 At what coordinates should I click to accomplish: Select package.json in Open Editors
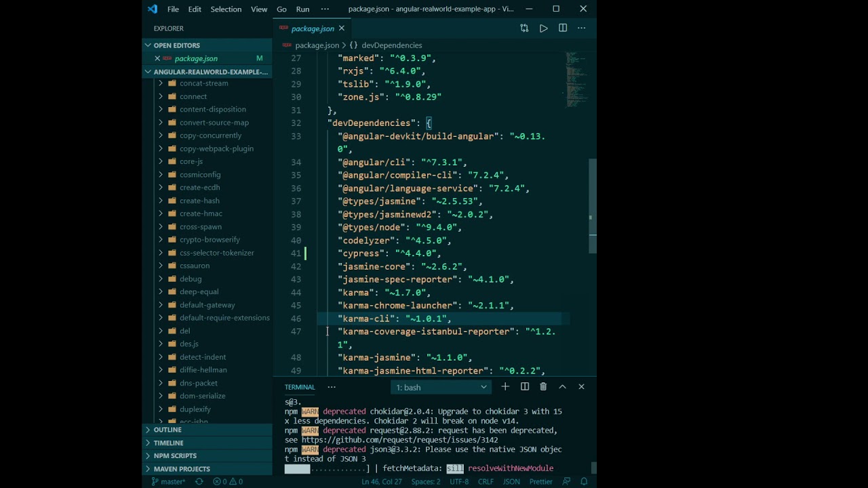pyautogui.click(x=196, y=58)
